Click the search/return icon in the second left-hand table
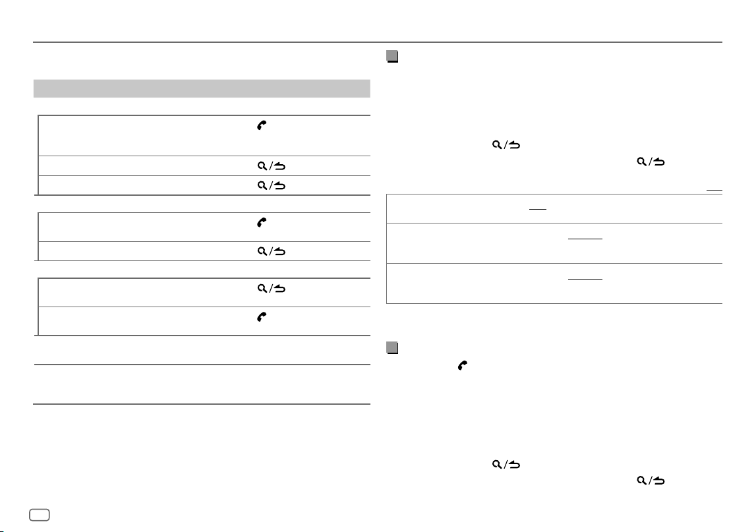Viewport: 756px width, 532px height. [x=272, y=251]
